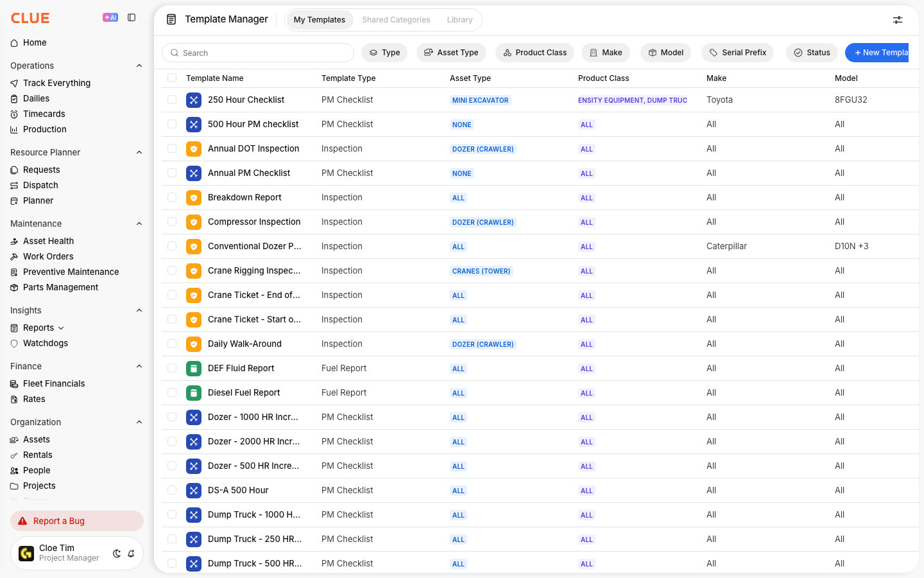Open Serial Prefix filter button

click(x=737, y=53)
